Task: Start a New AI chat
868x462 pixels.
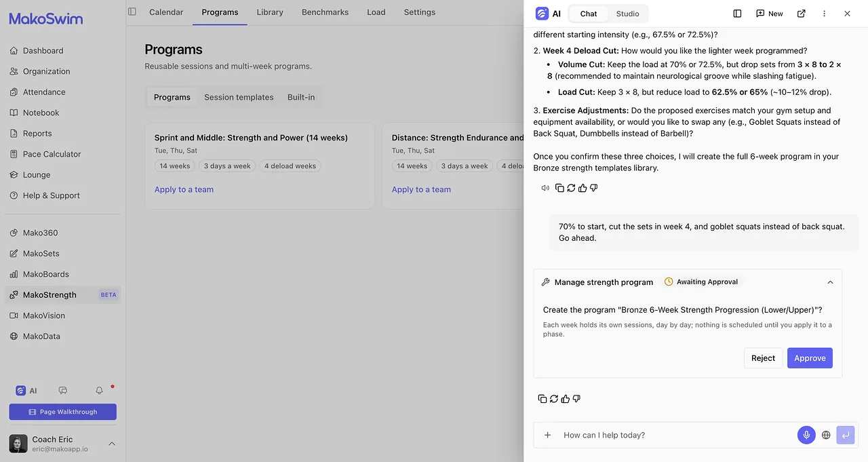Action: click(770, 14)
